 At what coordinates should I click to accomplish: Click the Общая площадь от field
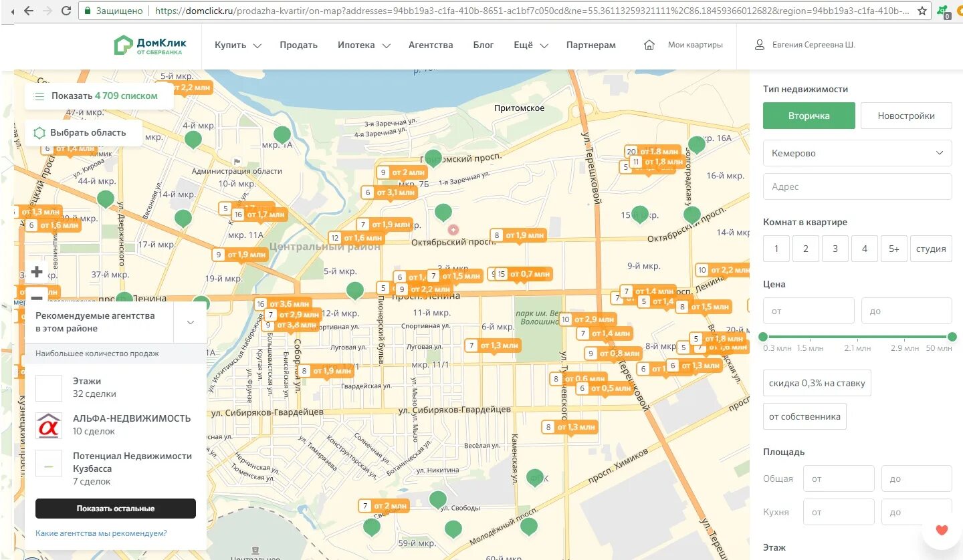[x=839, y=478]
